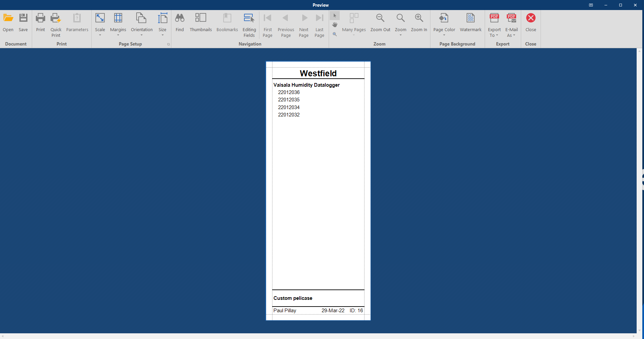644x339 pixels.
Task: Expand the E-Mail As dropdown arrow
Action: pyautogui.click(x=514, y=35)
